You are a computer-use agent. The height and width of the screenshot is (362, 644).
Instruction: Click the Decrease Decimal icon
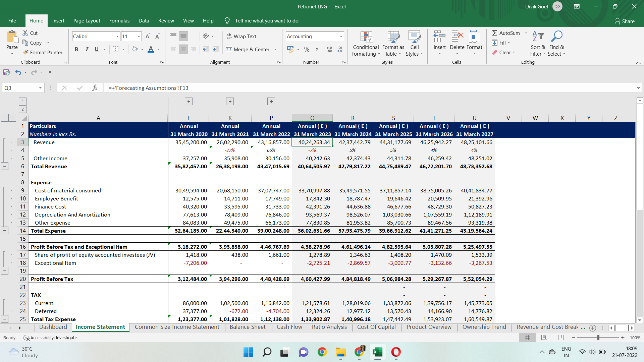tap(339, 49)
